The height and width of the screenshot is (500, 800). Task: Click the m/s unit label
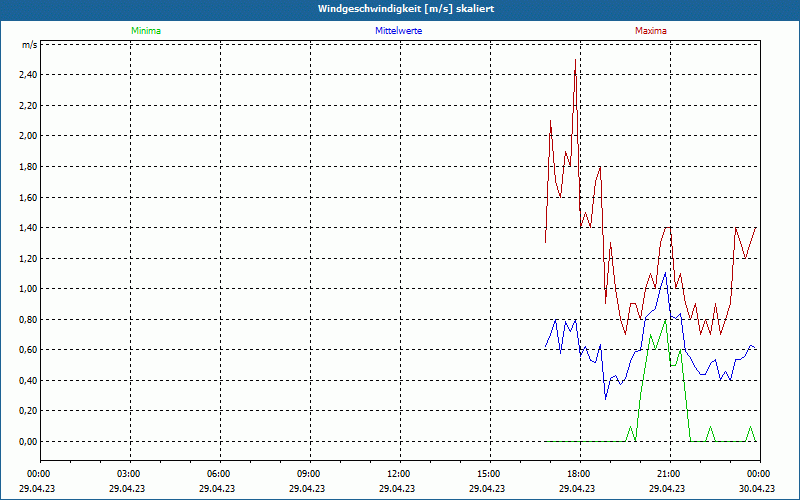click(x=30, y=45)
